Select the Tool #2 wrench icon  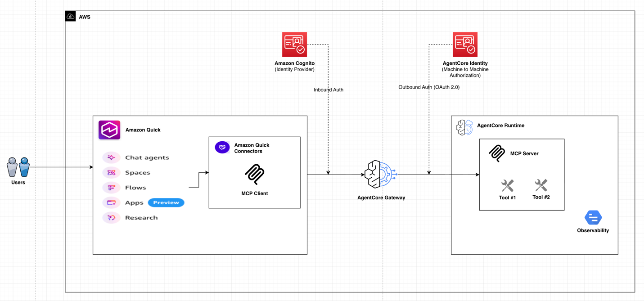[541, 185]
